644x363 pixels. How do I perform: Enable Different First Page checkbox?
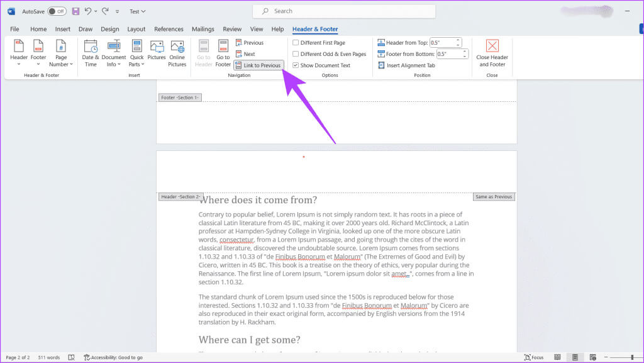pyautogui.click(x=296, y=43)
